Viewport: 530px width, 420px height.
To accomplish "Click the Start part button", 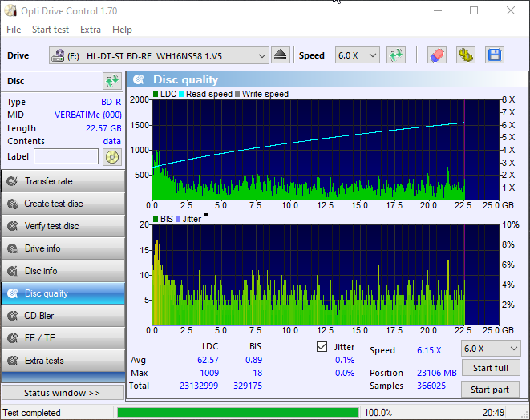I will coord(490,390).
